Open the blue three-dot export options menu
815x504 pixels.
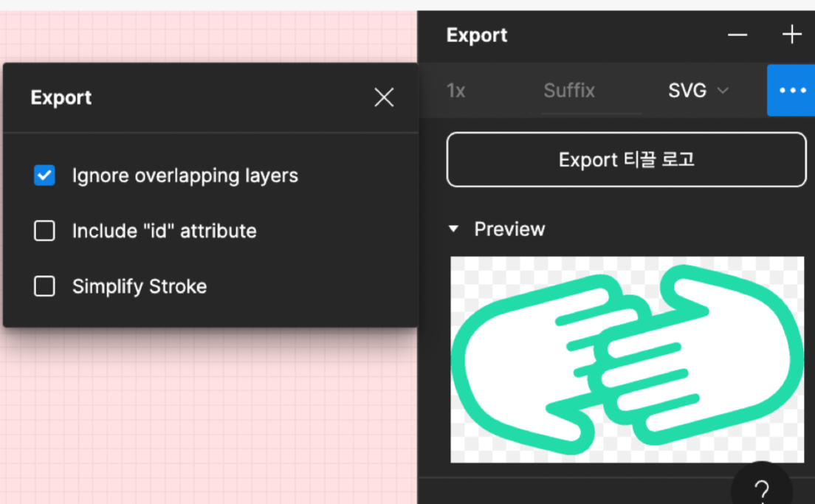point(791,90)
